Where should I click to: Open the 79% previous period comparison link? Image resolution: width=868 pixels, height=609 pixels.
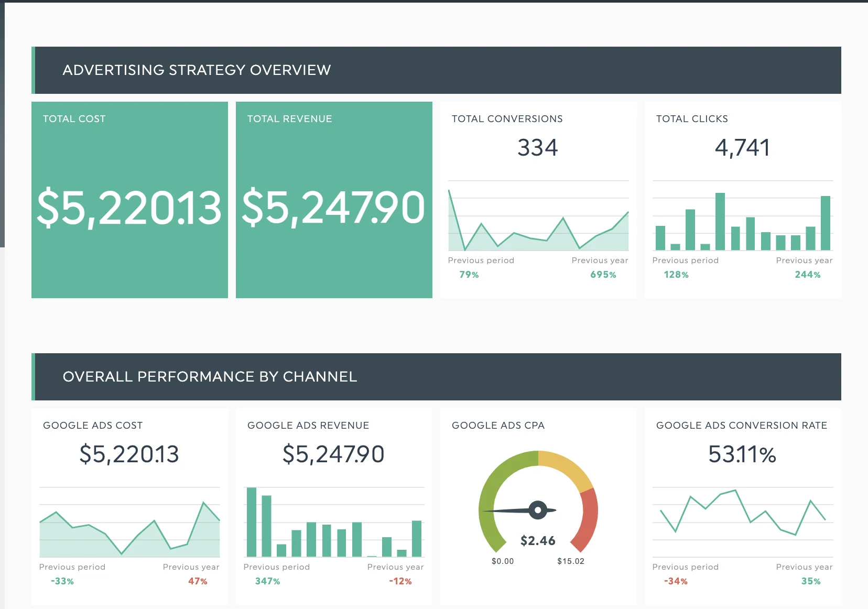pos(468,274)
